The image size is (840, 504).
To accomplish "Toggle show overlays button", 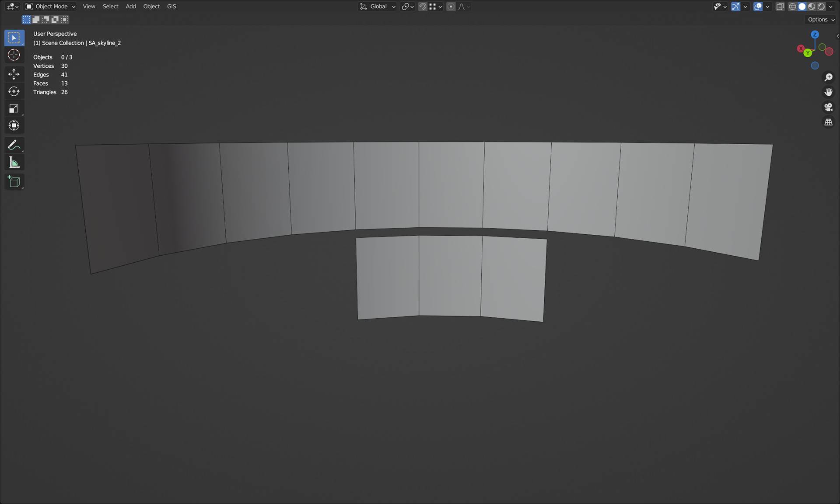I will pos(758,7).
